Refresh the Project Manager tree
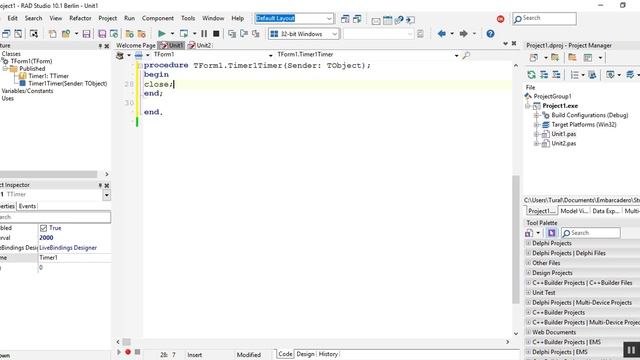 coord(531,75)
